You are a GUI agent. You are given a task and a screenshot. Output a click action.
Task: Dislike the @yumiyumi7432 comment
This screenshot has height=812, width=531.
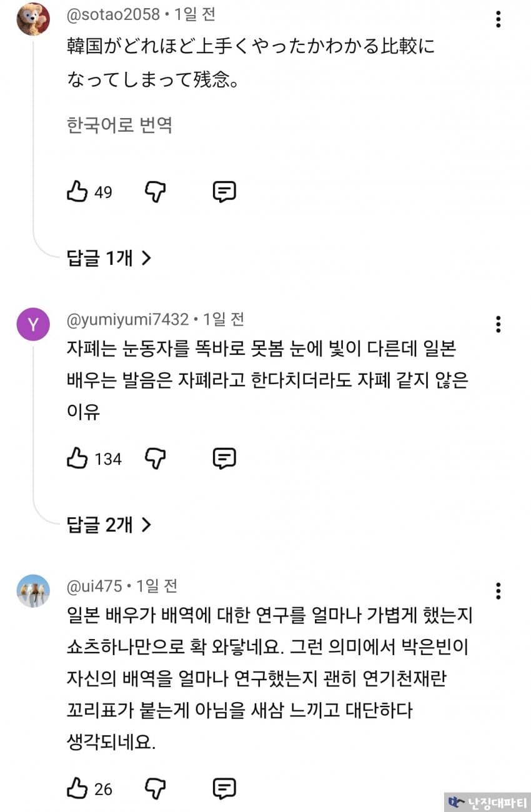(156, 459)
